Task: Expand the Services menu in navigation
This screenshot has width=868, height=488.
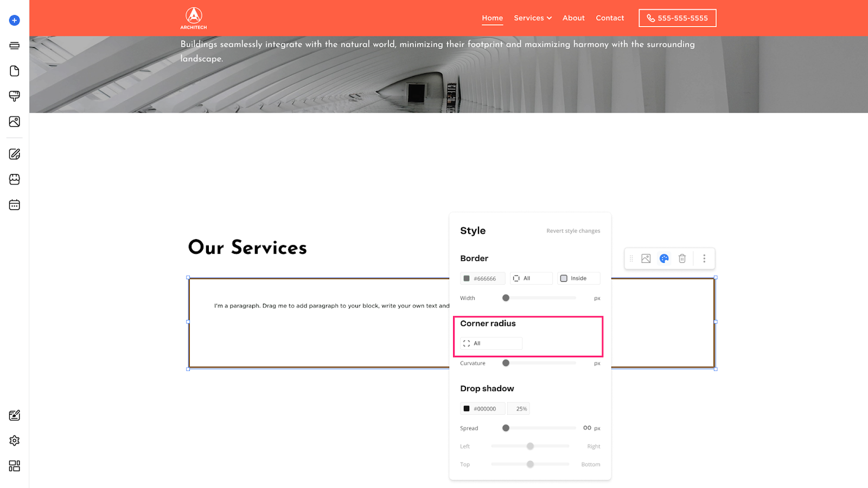Action: [x=533, y=18]
